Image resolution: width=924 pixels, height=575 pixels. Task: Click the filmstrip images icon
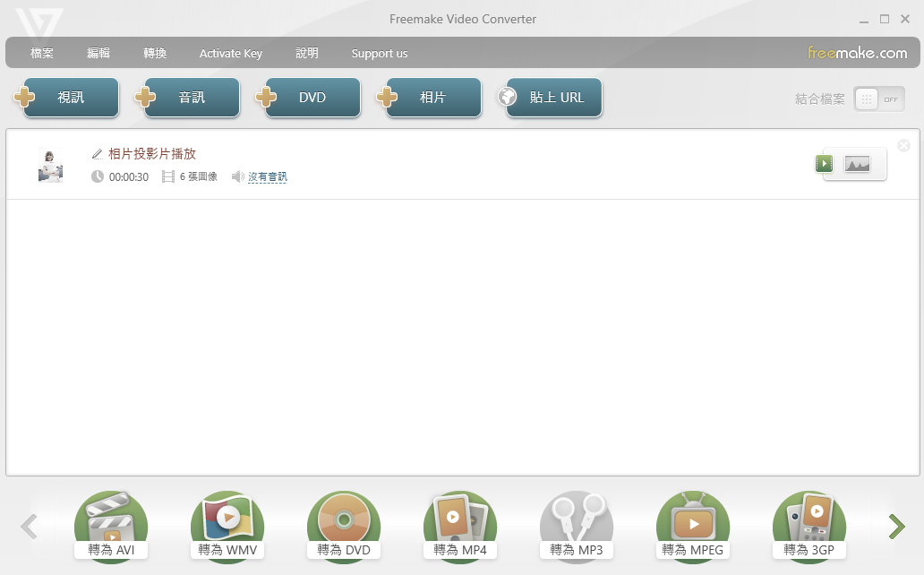click(x=168, y=176)
